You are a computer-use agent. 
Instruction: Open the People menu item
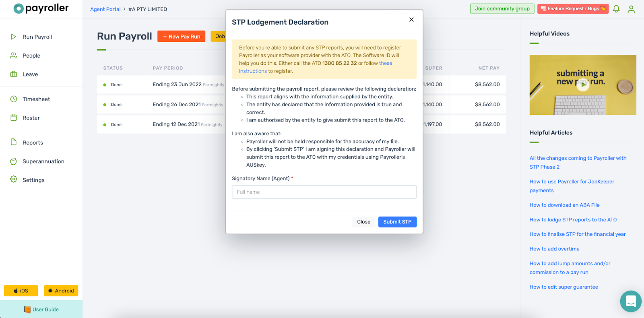[x=31, y=56]
